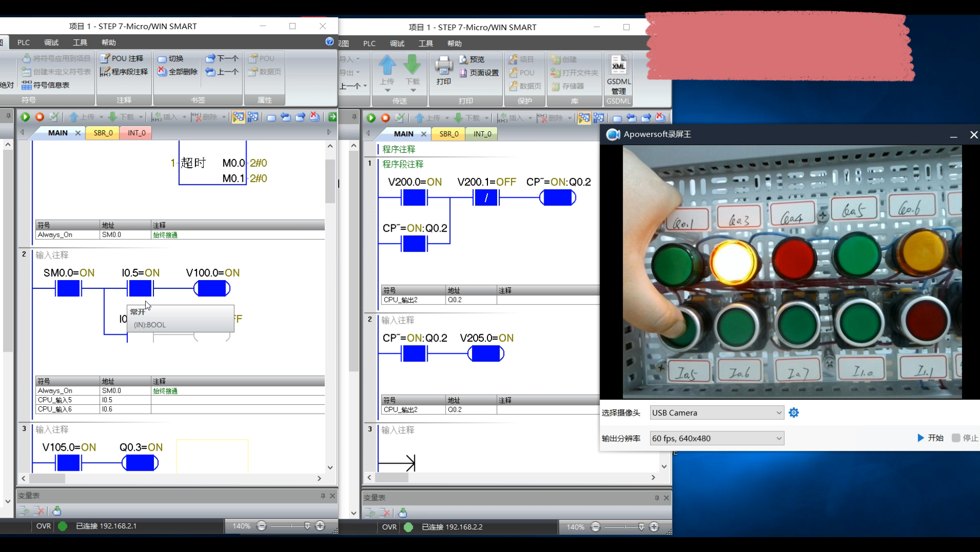
Task: Click the green download arrow in right window ribbon
Action: [x=412, y=65]
